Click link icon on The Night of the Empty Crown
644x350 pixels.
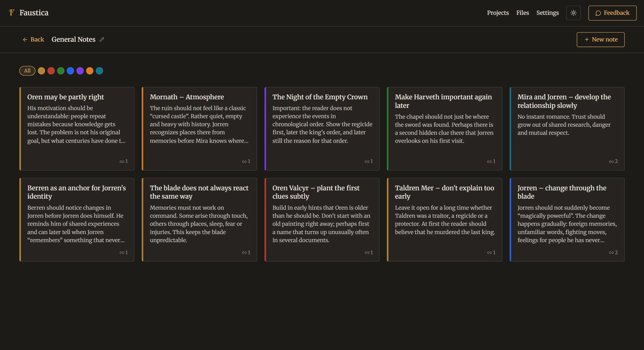tap(367, 161)
